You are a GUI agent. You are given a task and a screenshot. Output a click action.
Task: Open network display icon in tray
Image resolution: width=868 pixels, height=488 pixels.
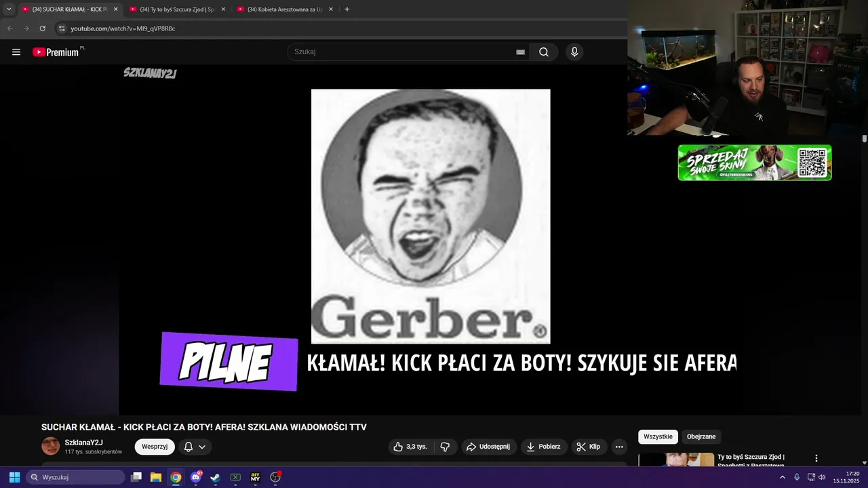click(810, 477)
